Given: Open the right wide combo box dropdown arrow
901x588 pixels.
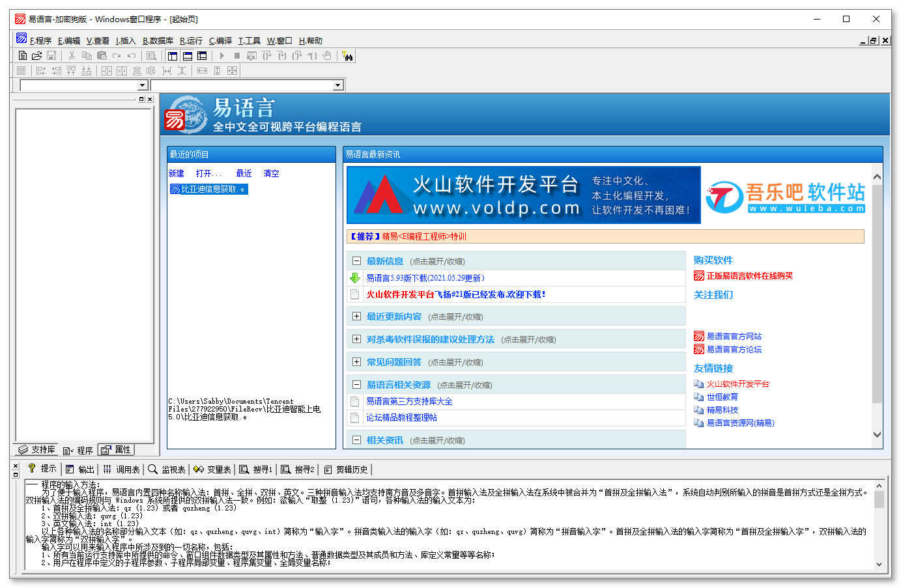Looking at the screenshot, I should (x=337, y=85).
